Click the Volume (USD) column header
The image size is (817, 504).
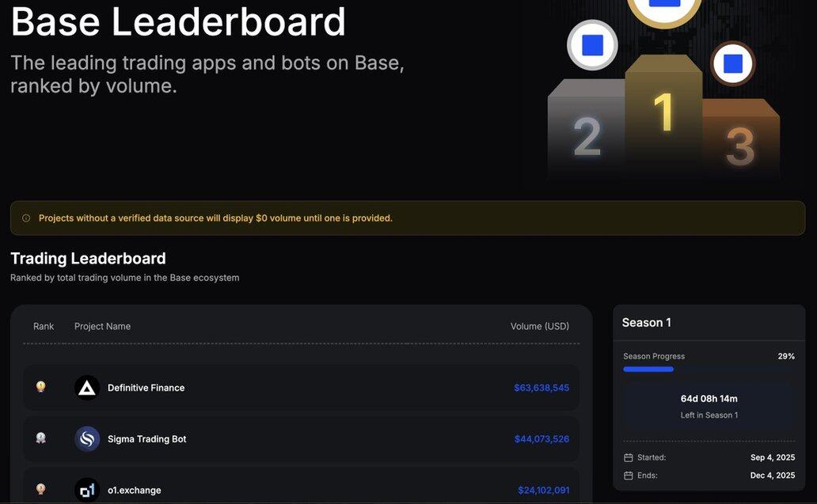tap(539, 327)
